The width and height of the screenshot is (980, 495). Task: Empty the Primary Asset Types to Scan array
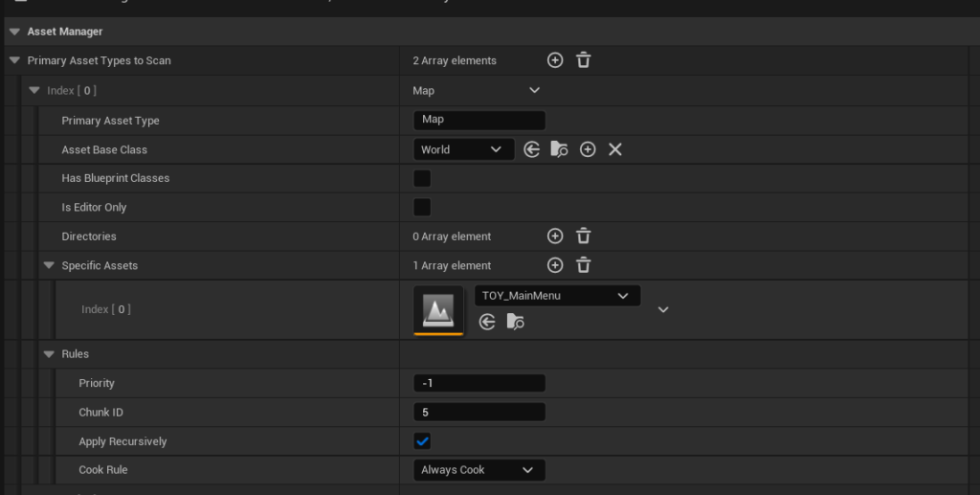584,60
